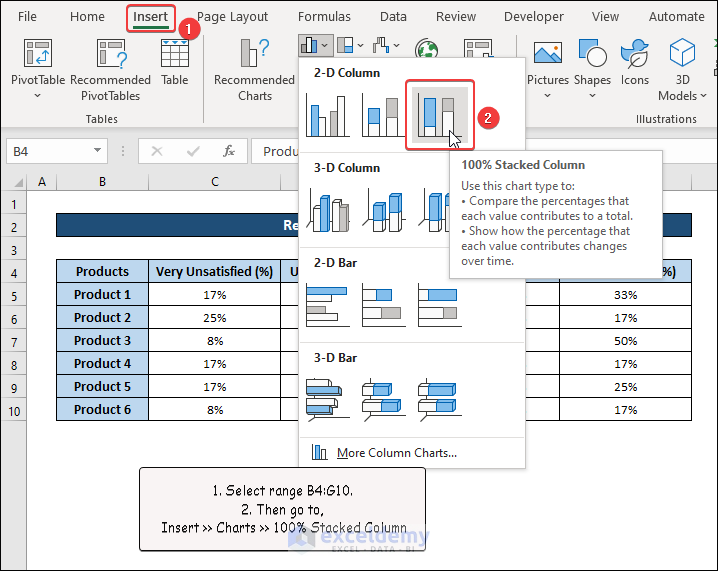718x571 pixels.
Task: Click the Table icon in Tables group
Action: click(174, 54)
